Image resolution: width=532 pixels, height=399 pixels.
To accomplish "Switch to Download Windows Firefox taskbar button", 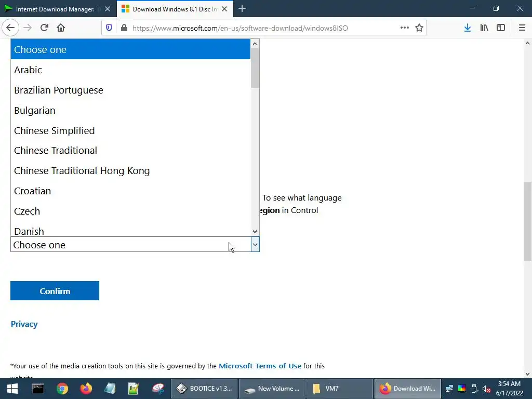I will click(x=407, y=389).
